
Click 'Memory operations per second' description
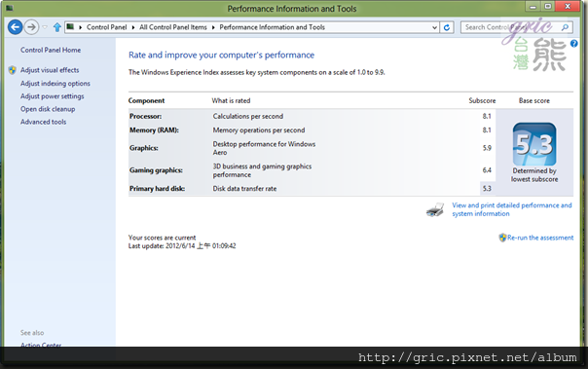point(259,130)
